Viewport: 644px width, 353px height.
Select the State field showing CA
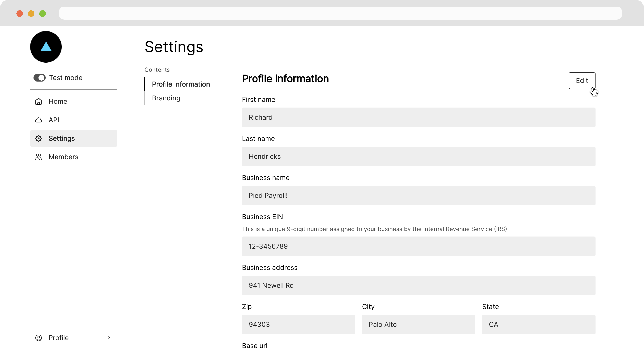tap(539, 324)
